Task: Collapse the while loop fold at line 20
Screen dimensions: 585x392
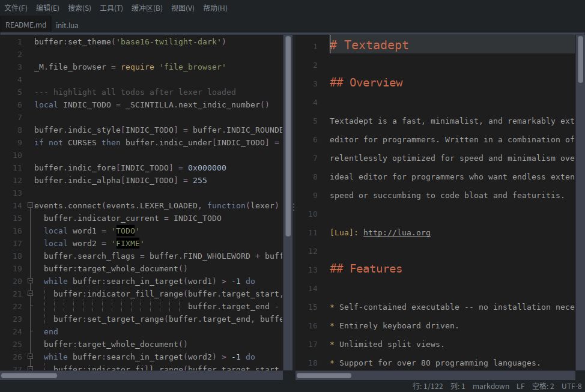Action: [30, 281]
